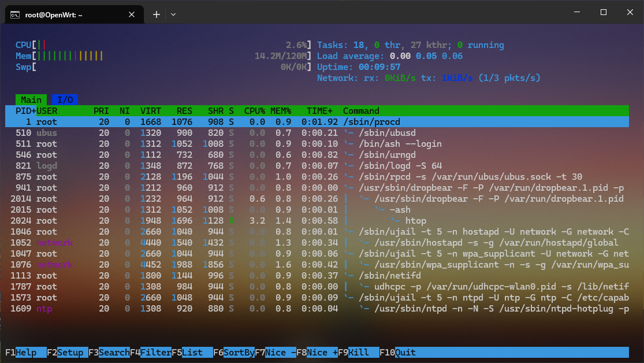Switch to the Main screen tab
Image resolution: width=644 pixels, height=363 pixels.
[31, 100]
